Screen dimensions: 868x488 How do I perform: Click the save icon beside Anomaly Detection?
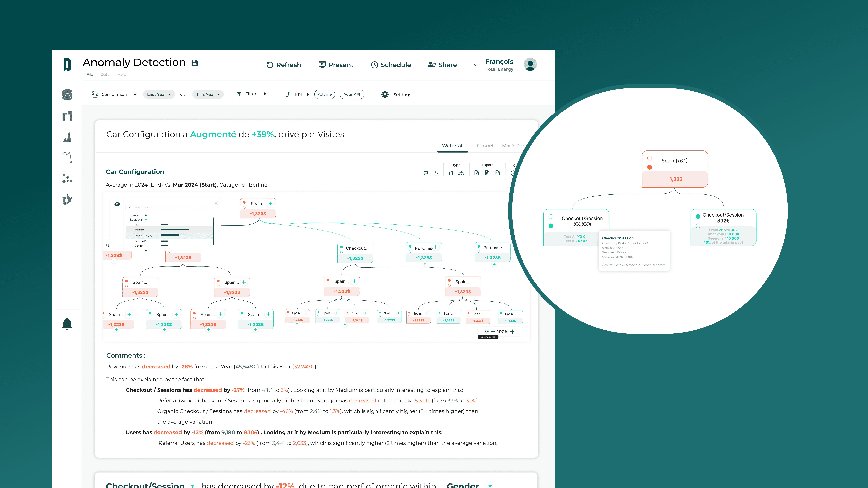click(195, 63)
